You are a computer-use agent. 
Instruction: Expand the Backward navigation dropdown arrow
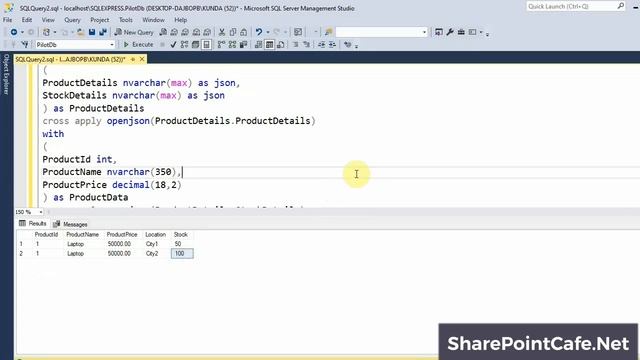coord(22,32)
